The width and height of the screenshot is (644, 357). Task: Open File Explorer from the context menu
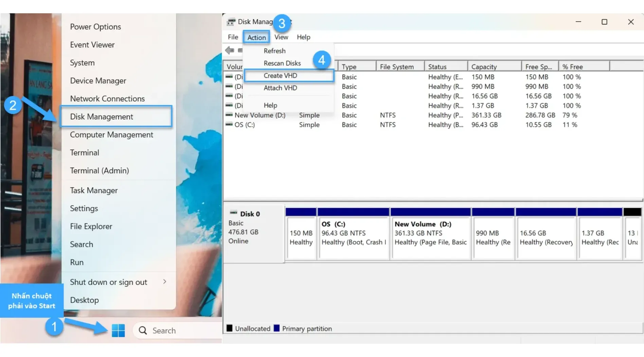[91, 226]
